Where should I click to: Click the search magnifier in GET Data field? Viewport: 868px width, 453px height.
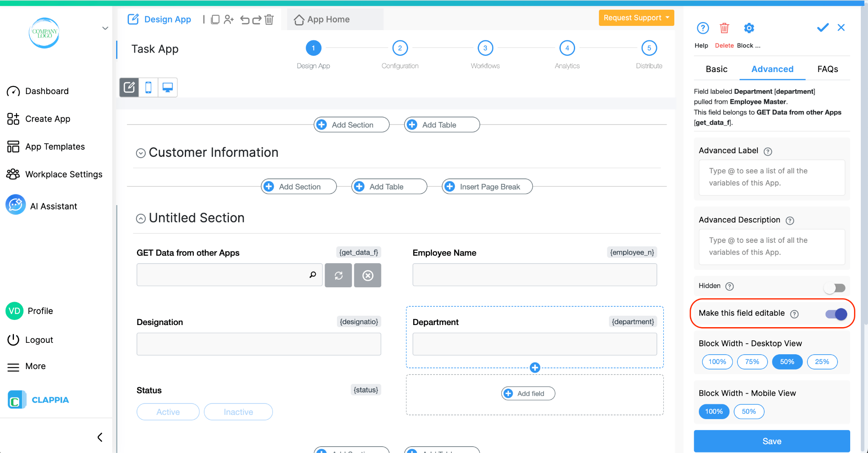click(313, 275)
